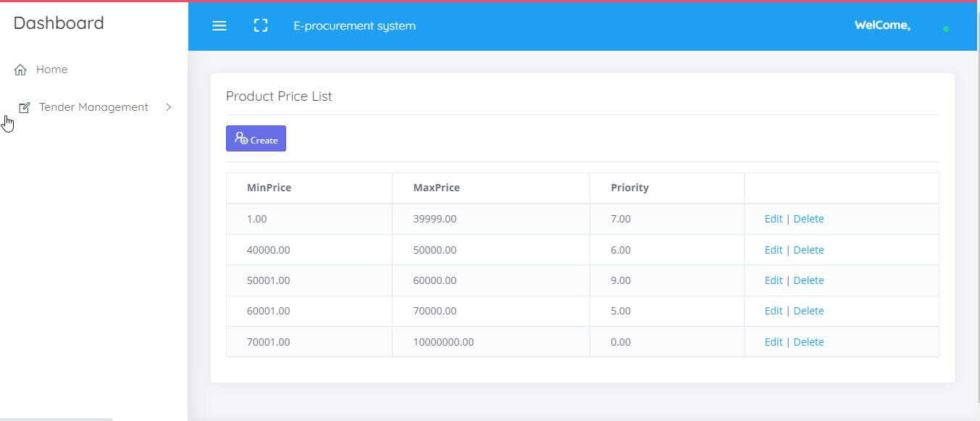The height and width of the screenshot is (421, 980).
Task: Expand the Tender Management chevron
Action: 169,107
